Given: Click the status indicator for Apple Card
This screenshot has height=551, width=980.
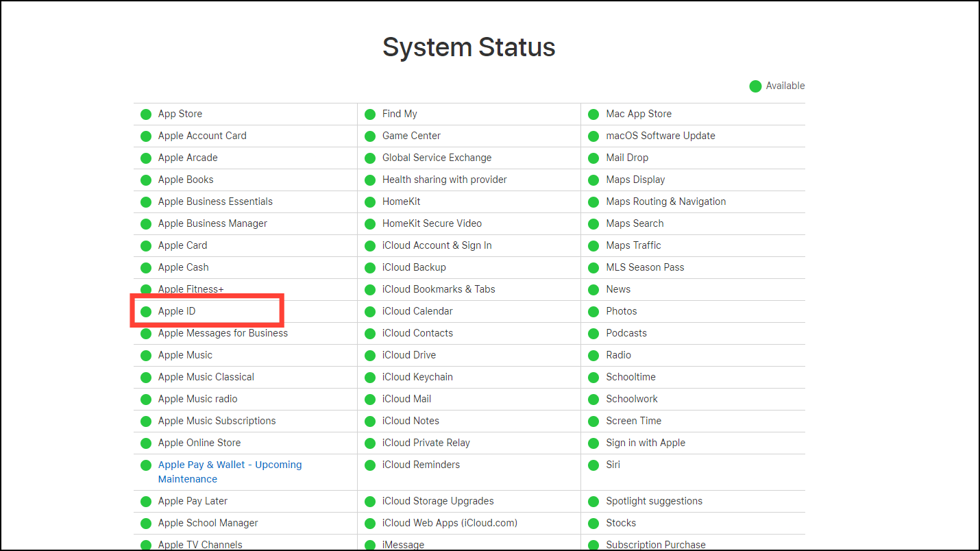Looking at the screenshot, I should point(146,246).
